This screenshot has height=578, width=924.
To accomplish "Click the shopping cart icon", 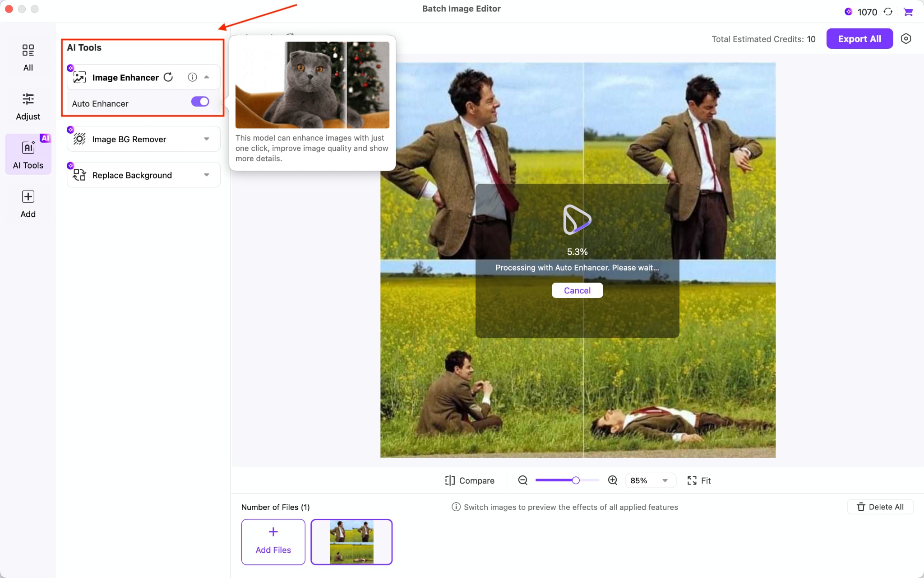I will (909, 12).
